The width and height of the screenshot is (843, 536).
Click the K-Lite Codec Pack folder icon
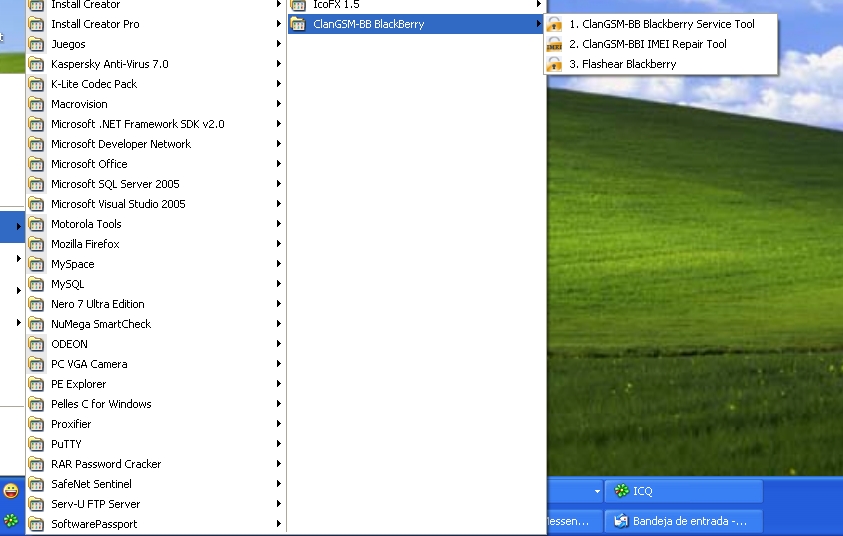(36, 84)
